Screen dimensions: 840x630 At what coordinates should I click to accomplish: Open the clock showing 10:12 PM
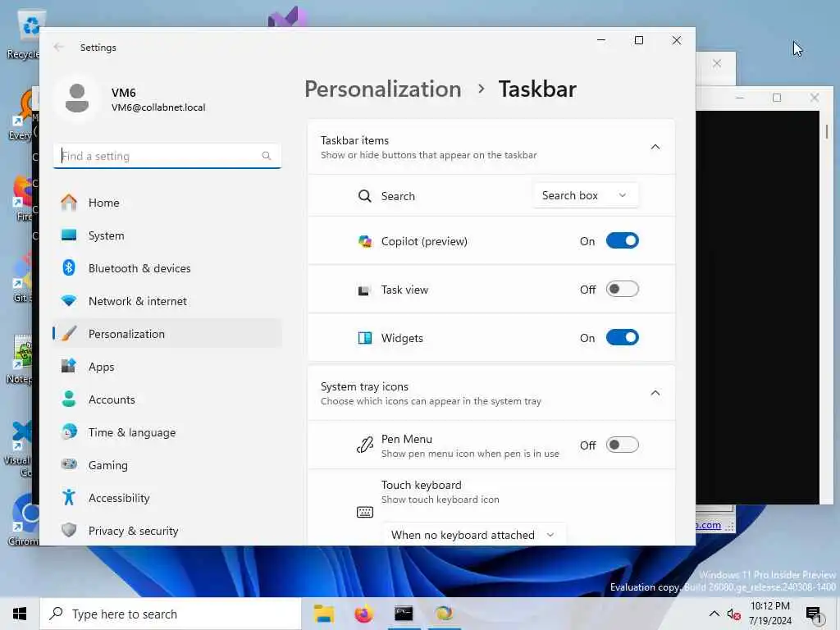(769, 614)
